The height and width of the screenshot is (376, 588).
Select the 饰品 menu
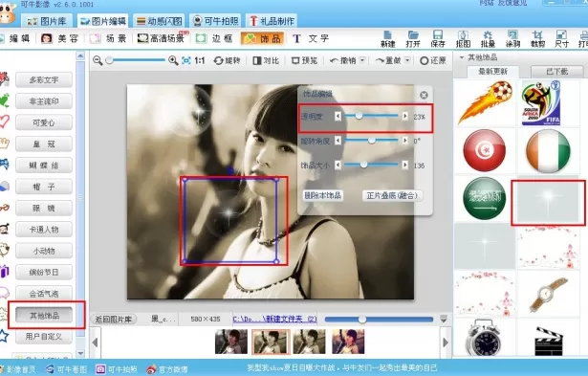click(262, 38)
